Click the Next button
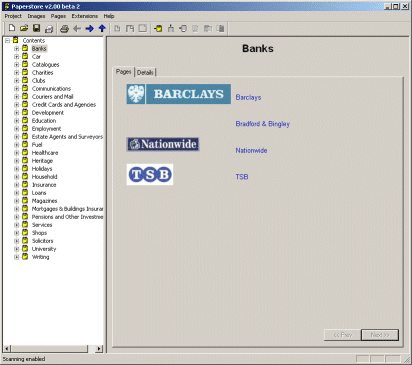This screenshot has width=412, height=365. click(x=380, y=335)
